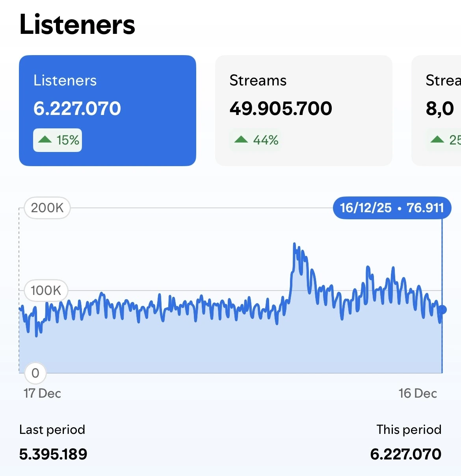Screen dimensions: 461x476
Task: Click the 15% increase badge on Listeners
Action: click(58, 140)
